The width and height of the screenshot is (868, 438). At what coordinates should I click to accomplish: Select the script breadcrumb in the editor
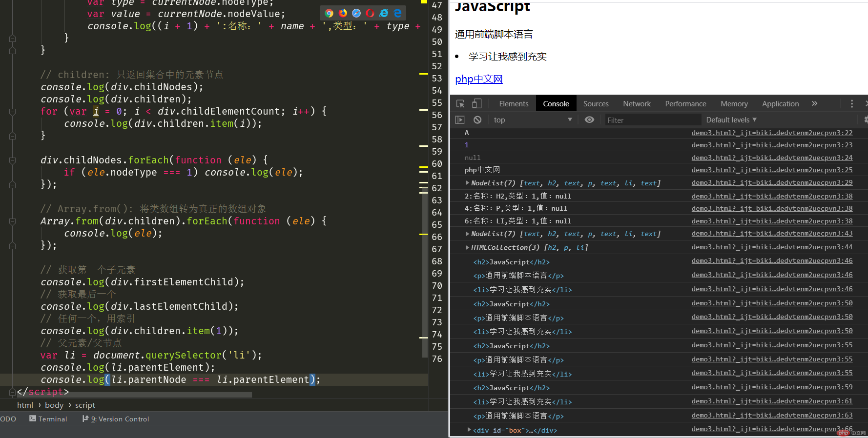(85, 405)
